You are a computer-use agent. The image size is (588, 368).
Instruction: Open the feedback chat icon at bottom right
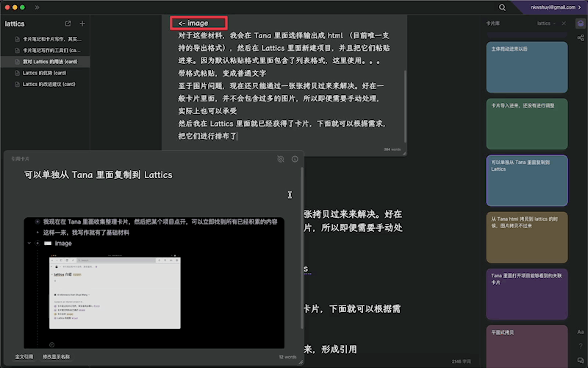[581, 360]
